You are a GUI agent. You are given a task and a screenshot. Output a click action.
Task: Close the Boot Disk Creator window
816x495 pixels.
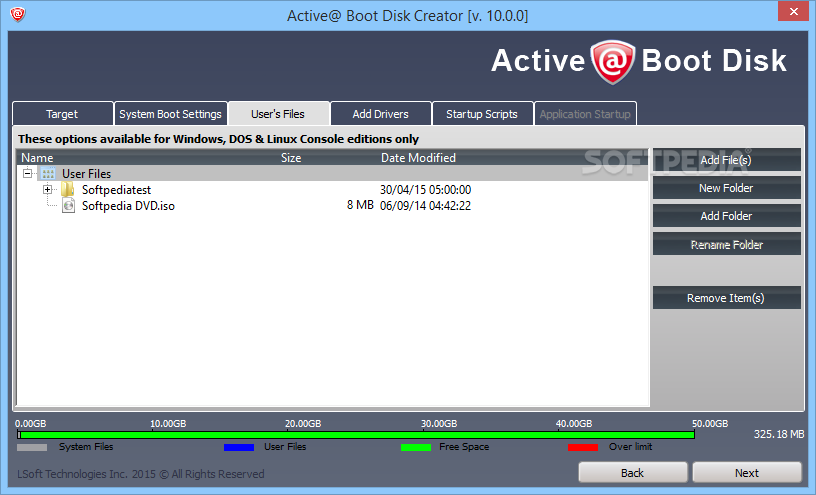point(793,11)
